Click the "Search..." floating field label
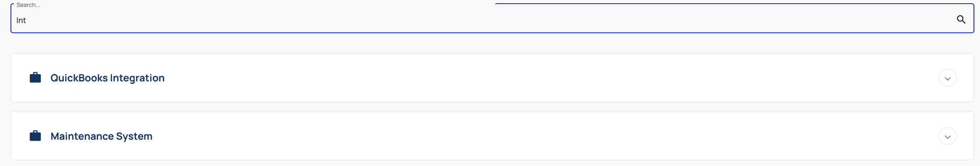The height and width of the screenshot is (166, 980). click(x=28, y=5)
